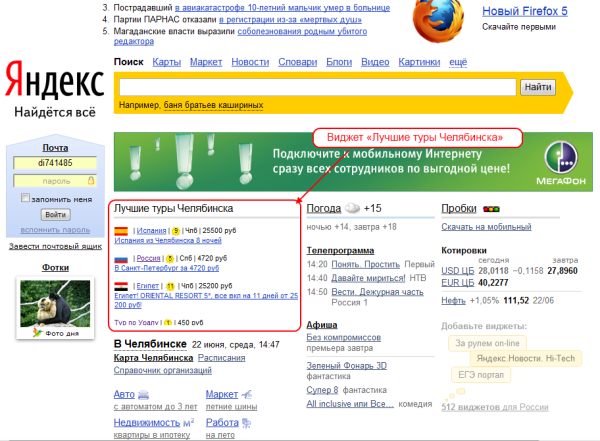The width and height of the screenshot is (600, 441).
Task: Open the Фотки link
Action: click(x=55, y=268)
